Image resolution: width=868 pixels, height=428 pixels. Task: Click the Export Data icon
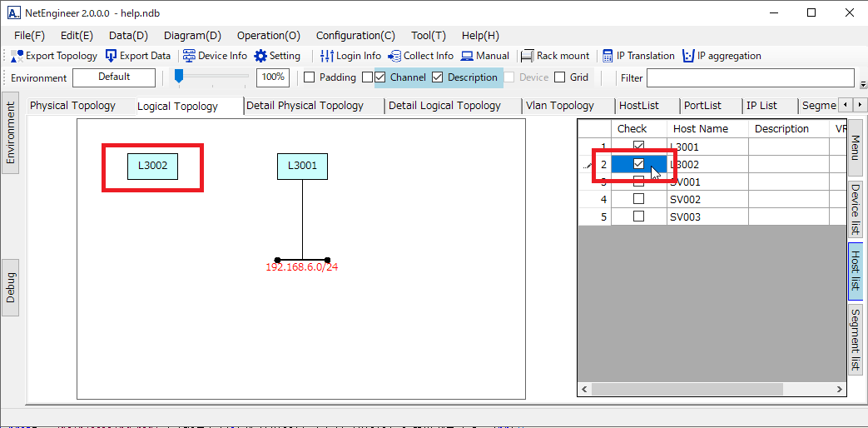pos(112,56)
